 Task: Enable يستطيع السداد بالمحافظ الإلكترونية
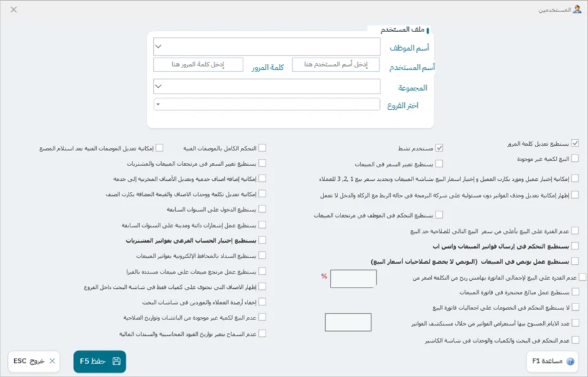tap(263, 256)
